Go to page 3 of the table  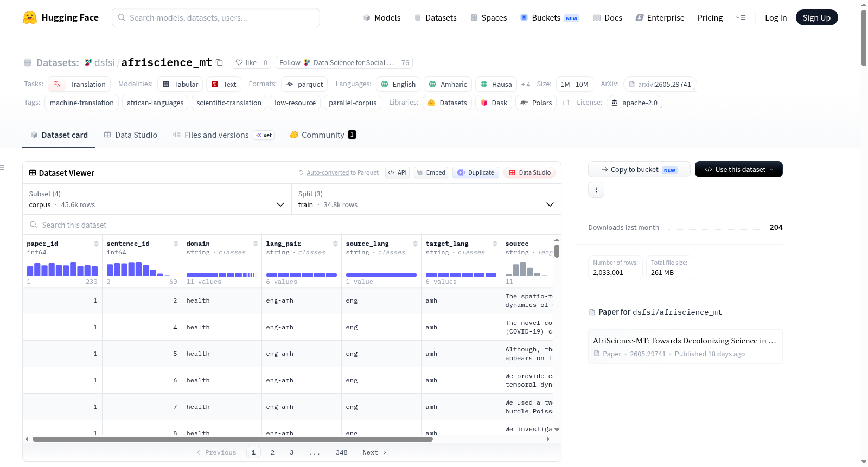click(291, 452)
